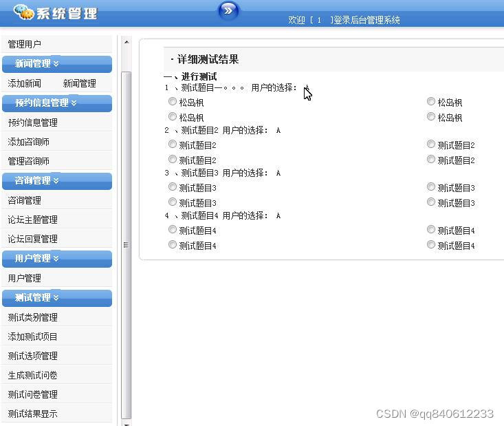Open the 添加新闻 link

pyautogui.click(x=25, y=83)
